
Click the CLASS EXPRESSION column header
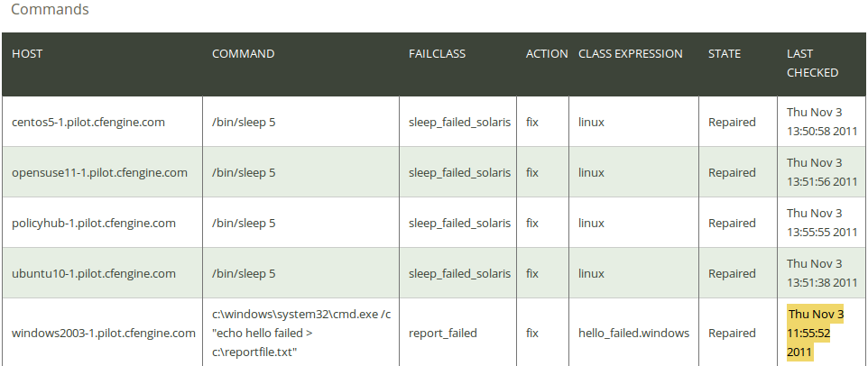pos(631,53)
